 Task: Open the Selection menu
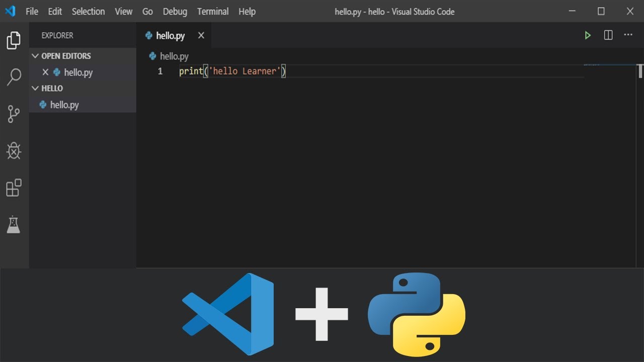pos(88,11)
